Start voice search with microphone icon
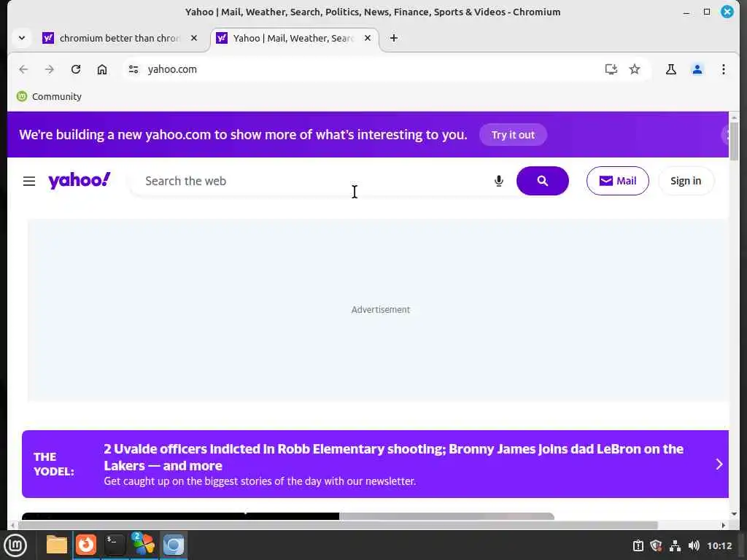 click(x=499, y=181)
